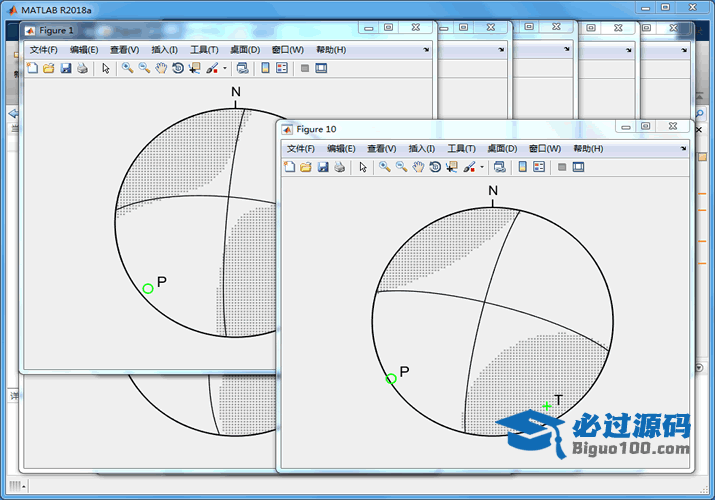Open 插入(I) menu in Figure 1
The image size is (715, 500).
tap(164, 50)
